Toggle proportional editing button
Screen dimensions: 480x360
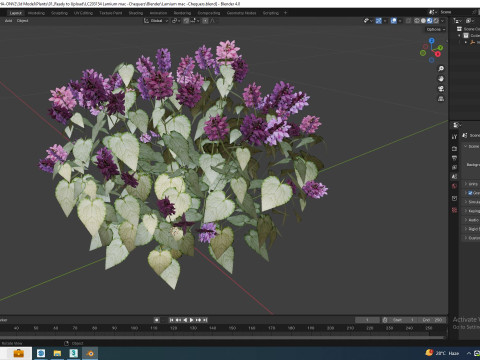coord(205,21)
